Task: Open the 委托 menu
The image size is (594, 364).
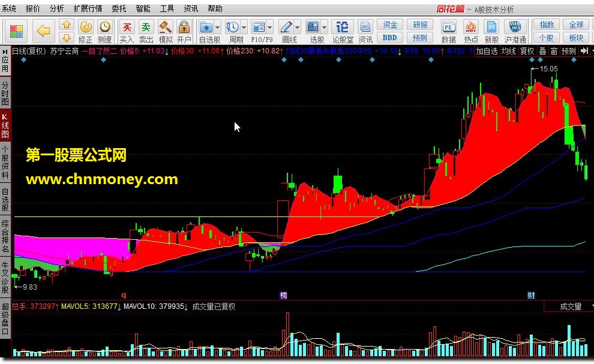Action: click(119, 8)
